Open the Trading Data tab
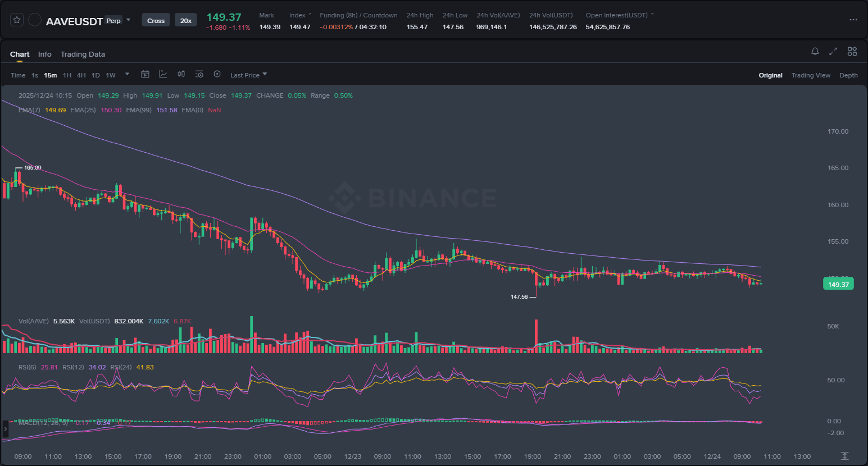 tap(83, 54)
